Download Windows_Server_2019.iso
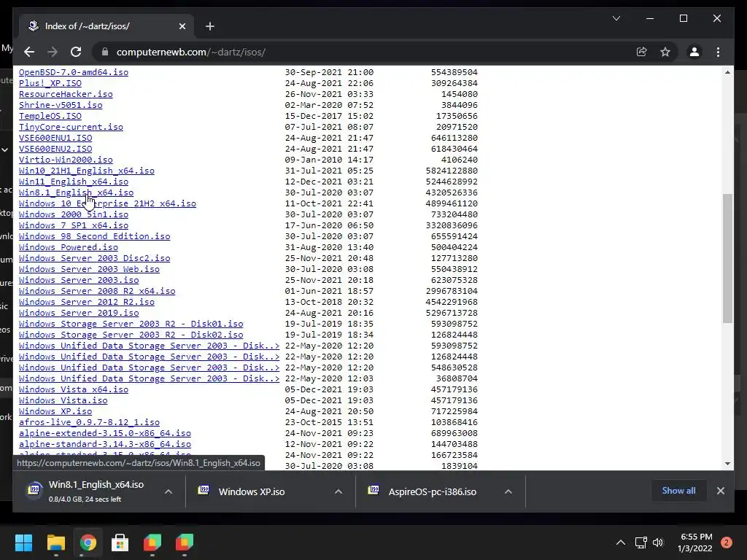The width and height of the screenshot is (747, 560). click(79, 313)
